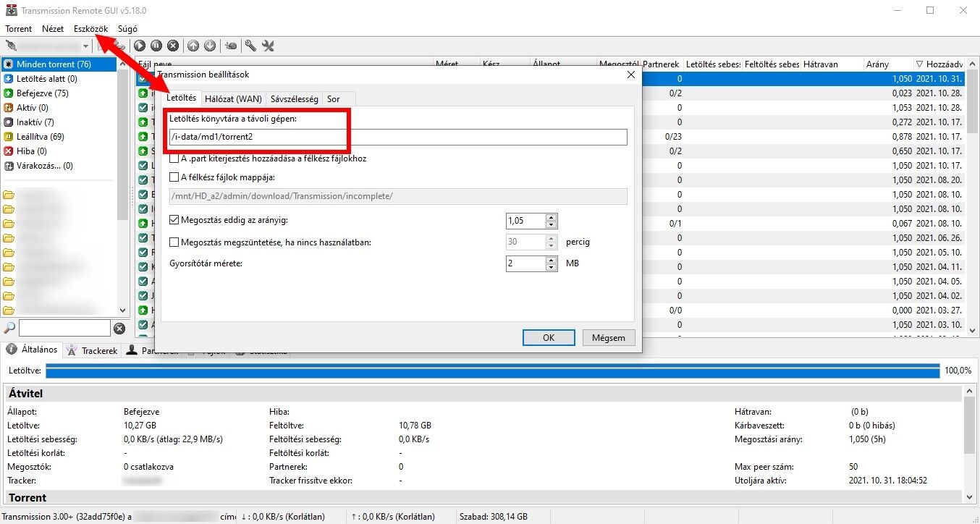Click the cache size value field

526,263
